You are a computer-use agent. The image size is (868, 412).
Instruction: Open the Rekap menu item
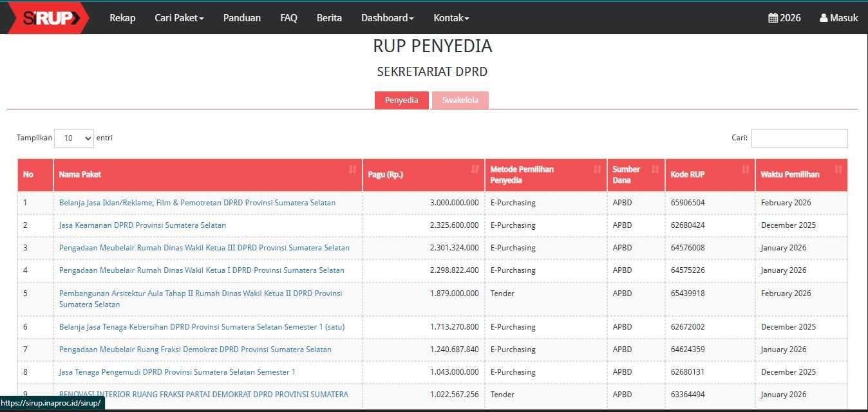tap(122, 18)
